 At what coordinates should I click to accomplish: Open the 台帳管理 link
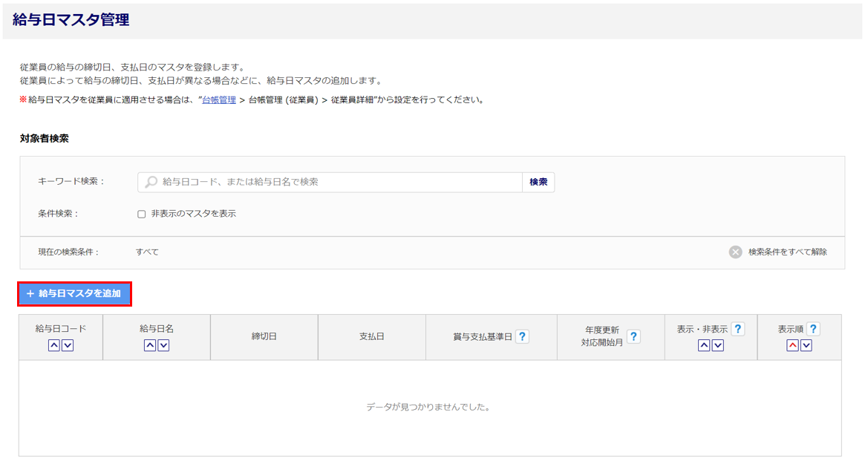point(218,99)
